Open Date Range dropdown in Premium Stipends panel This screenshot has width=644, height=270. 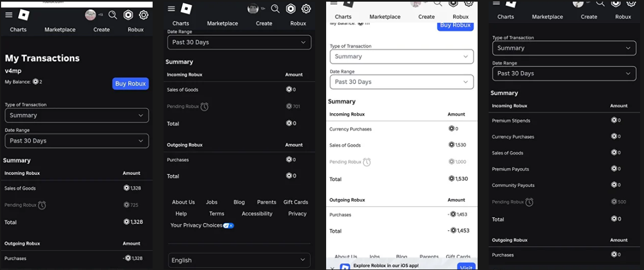[x=564, y=73]
